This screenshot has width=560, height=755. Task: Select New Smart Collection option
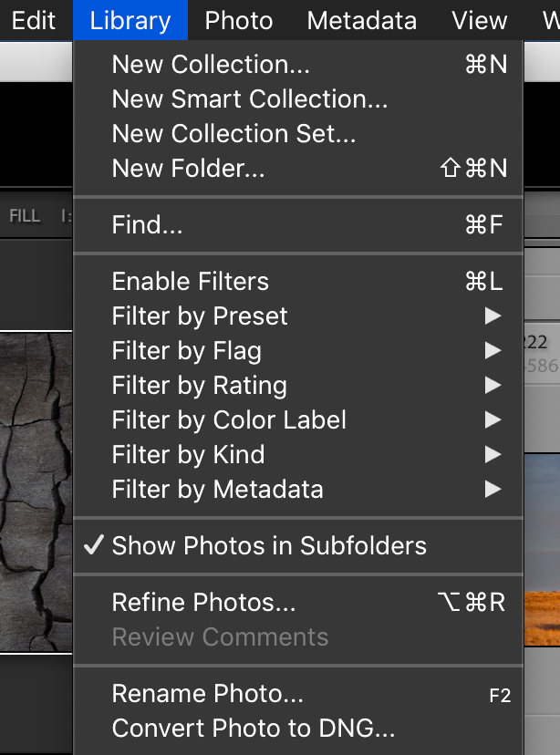pos(250,99)
